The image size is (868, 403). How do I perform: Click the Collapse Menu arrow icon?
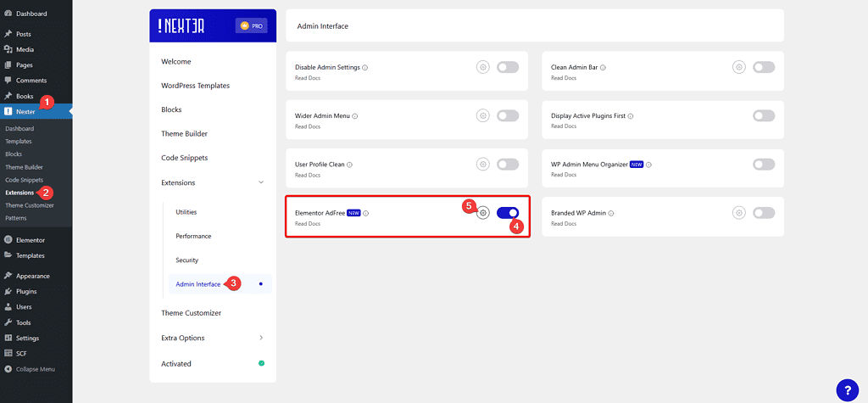pos(8,369)
